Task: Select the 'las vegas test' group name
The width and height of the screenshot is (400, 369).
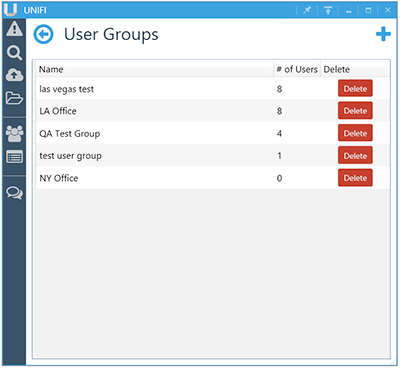Action: tap(66, 89)
